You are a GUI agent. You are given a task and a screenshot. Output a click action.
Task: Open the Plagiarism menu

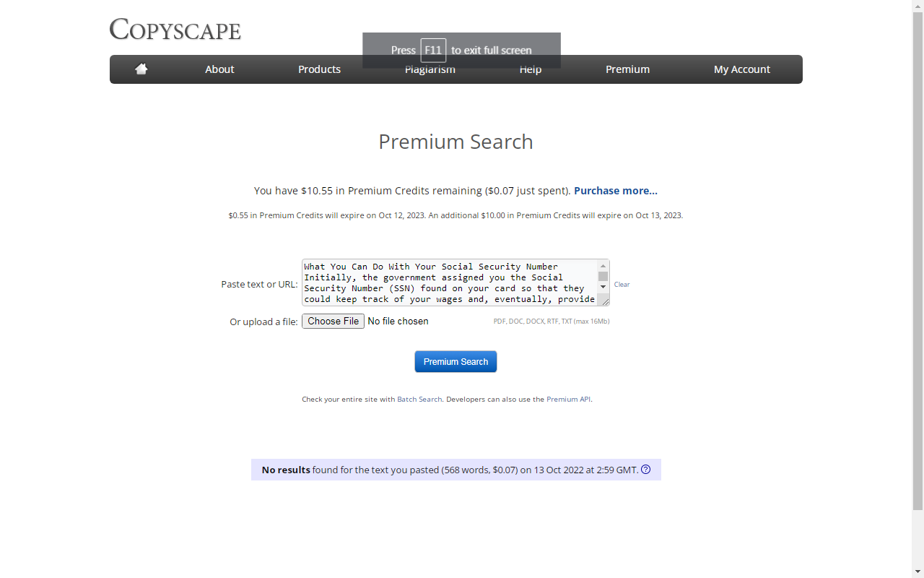point(430,69)
